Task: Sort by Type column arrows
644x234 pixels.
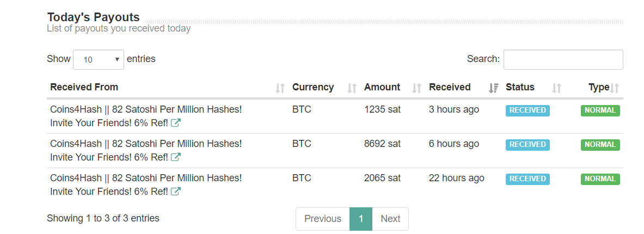Action: (x=615, y=88)
